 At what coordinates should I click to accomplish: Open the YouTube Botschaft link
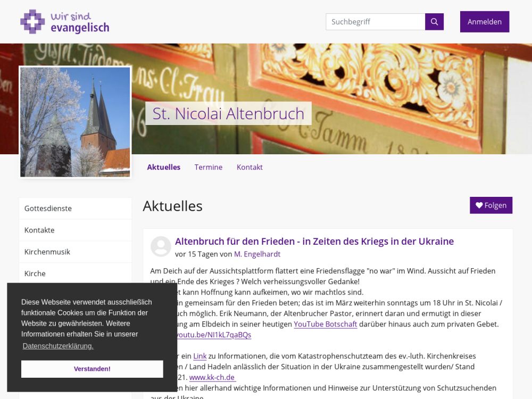tap(325, 324)
